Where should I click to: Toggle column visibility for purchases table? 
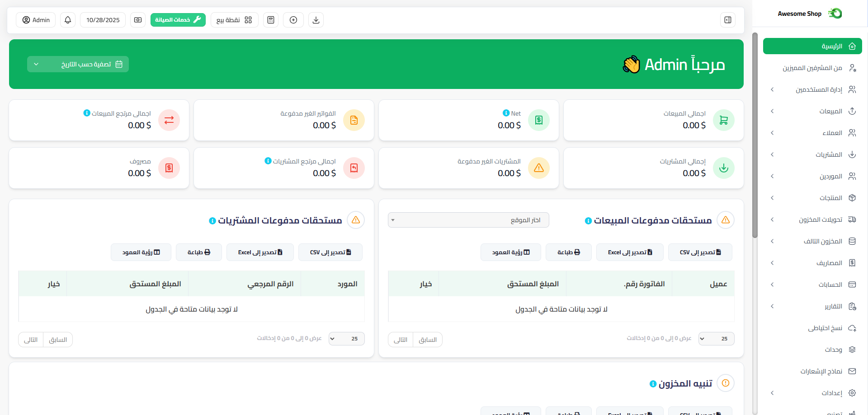[x=141, y=252]
